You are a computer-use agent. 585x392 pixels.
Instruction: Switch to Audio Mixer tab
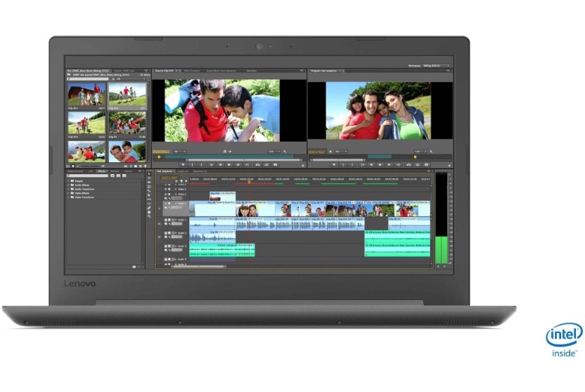pyautogui.click(x=221, y=70)
